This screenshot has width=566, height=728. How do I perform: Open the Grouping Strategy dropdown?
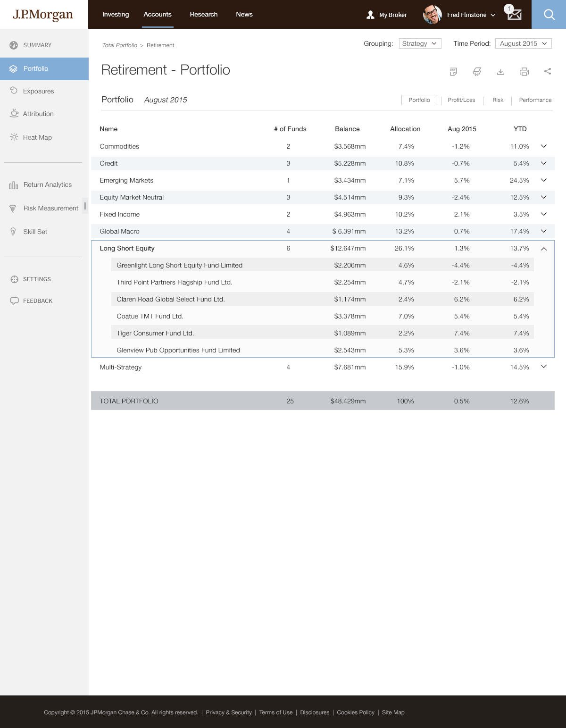(x=420, y=43)
